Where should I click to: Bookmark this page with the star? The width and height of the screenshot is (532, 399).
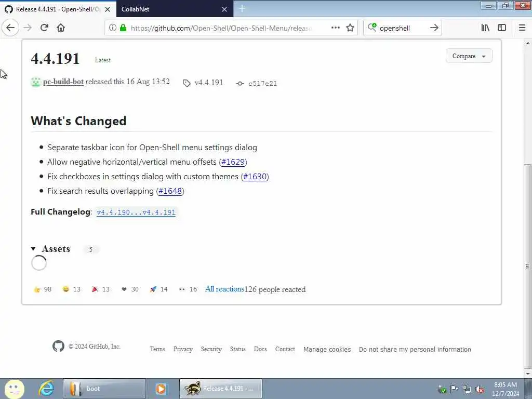pyautogui.click(x=350, y=28)
